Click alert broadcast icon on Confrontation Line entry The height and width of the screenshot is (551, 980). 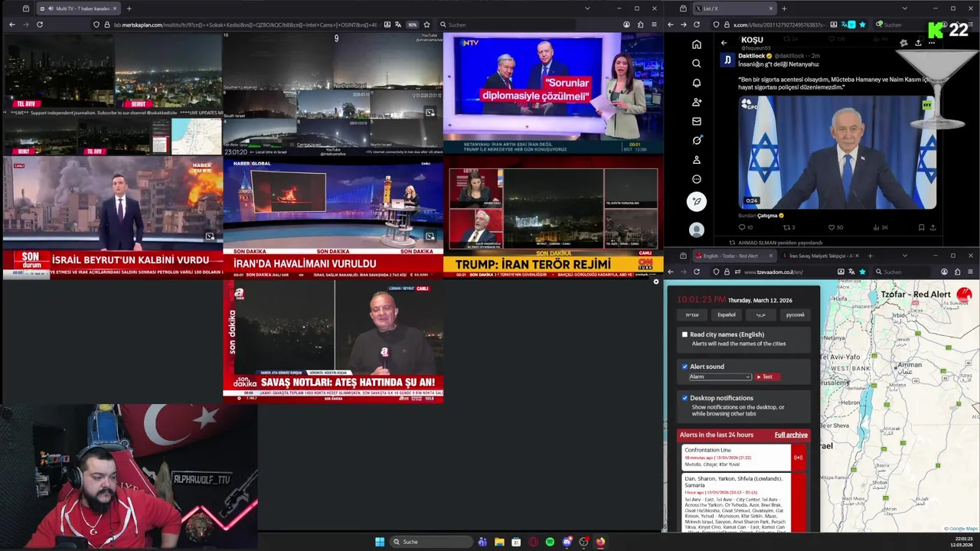[x=799, y=458]
